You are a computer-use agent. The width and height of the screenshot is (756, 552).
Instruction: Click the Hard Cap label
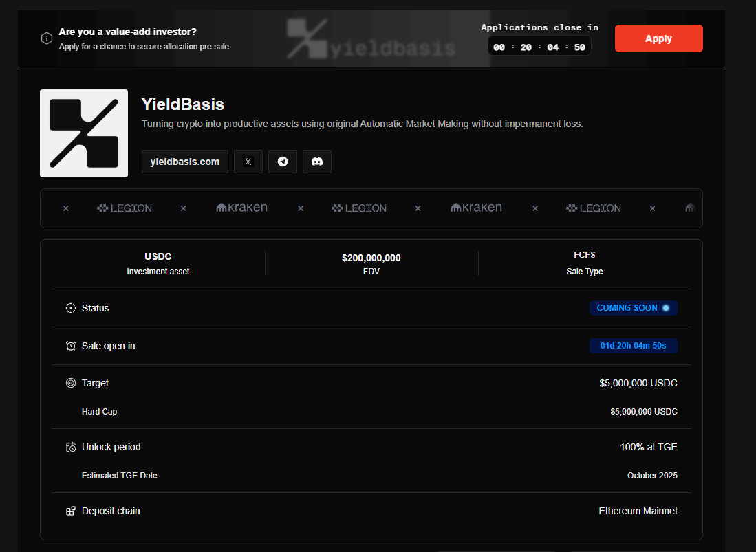(99, 412)
